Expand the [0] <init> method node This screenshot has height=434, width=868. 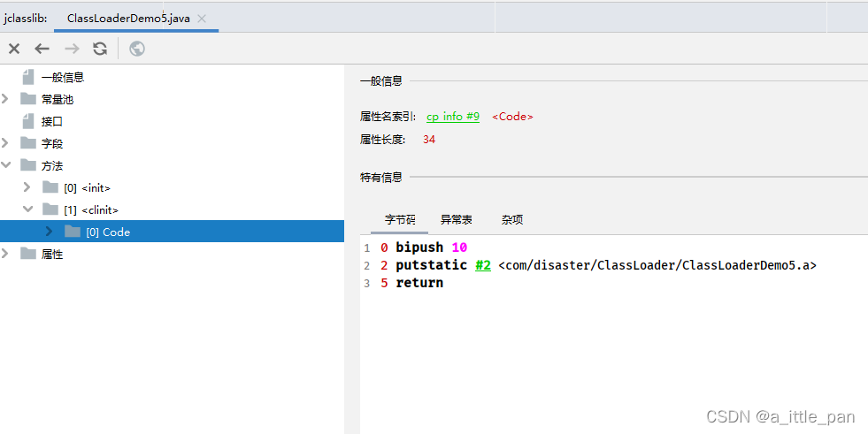tap(27, 187)
